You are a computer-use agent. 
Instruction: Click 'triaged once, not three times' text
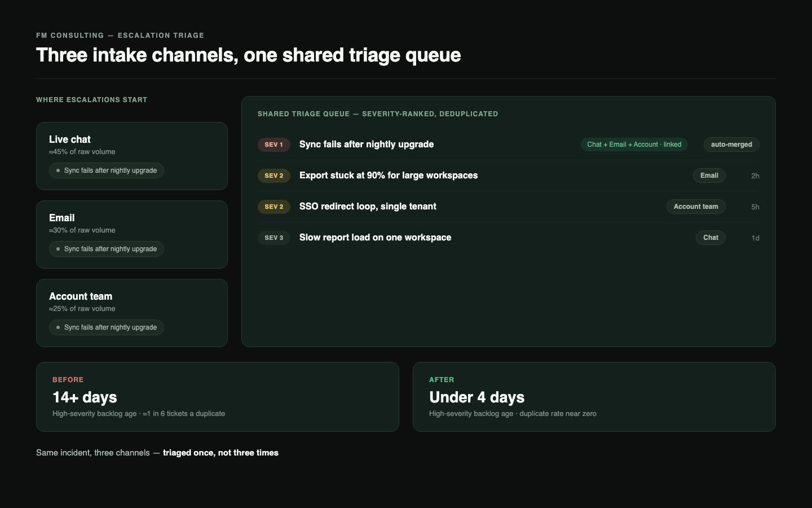coord(220,453)
